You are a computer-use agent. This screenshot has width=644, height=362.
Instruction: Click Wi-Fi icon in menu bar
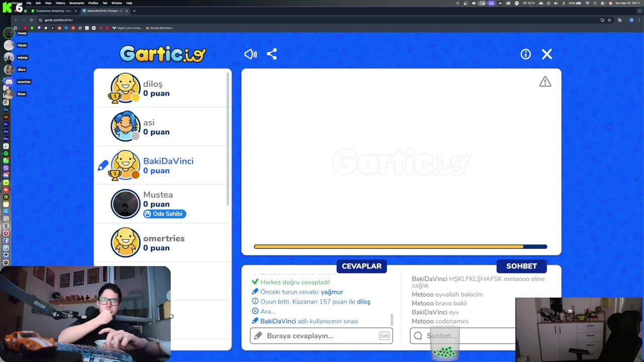click(x=587, y=3)
